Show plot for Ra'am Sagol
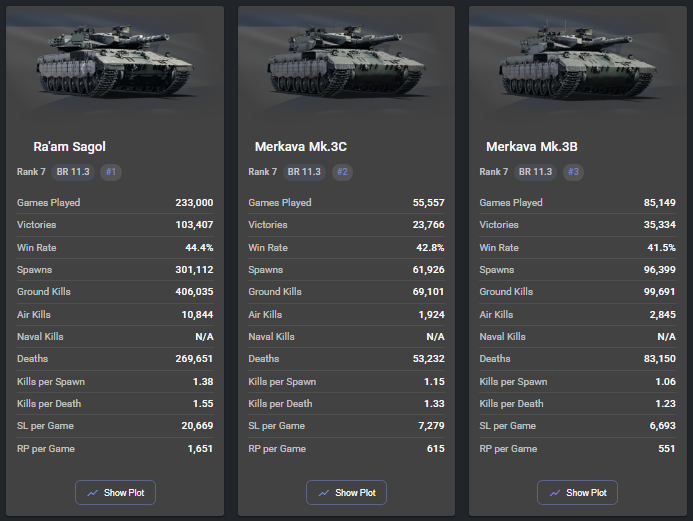This screenshot has width=693, height=521. pos(115,492)
